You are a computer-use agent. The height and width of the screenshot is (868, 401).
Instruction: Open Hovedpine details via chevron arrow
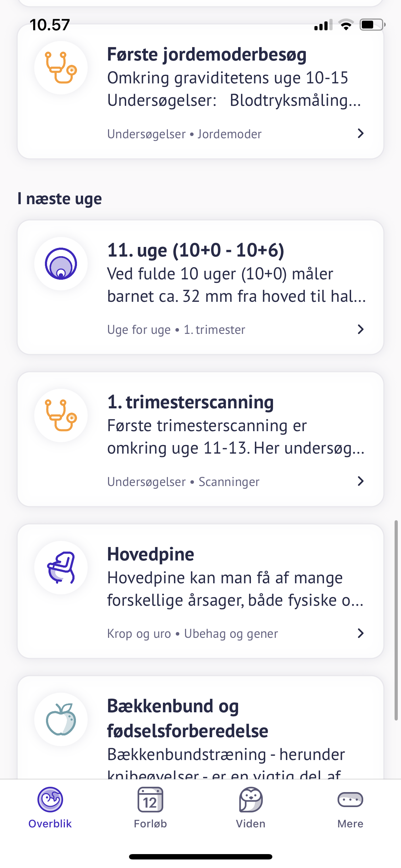point(360,633)
